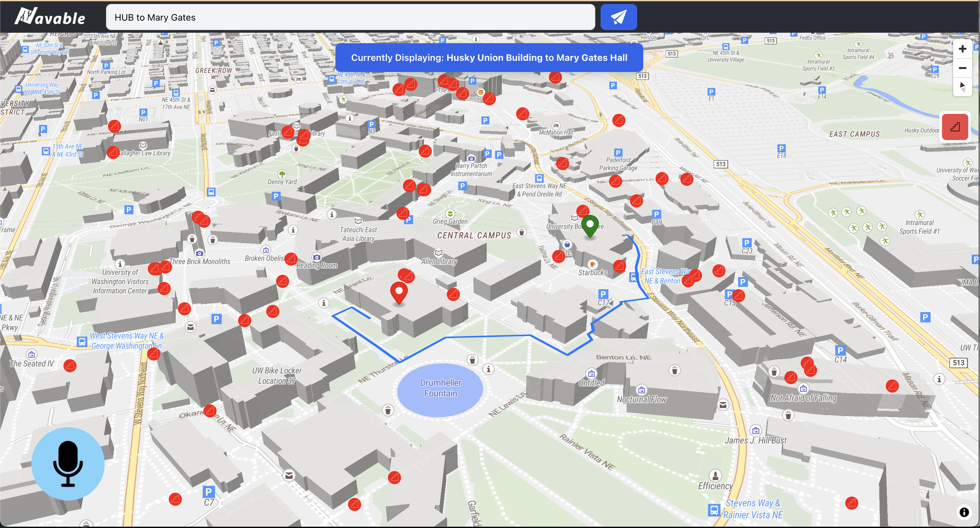980x528 pixels.
Task: Click the paper plane send button
Action: [x=618, y=17]
